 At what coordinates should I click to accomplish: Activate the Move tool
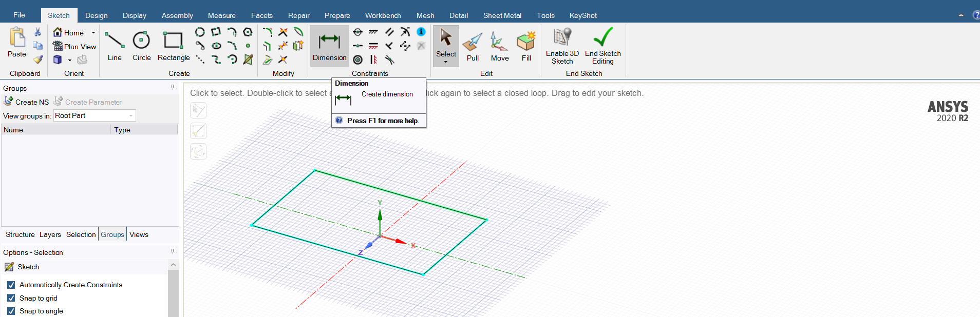pos(499,47)
